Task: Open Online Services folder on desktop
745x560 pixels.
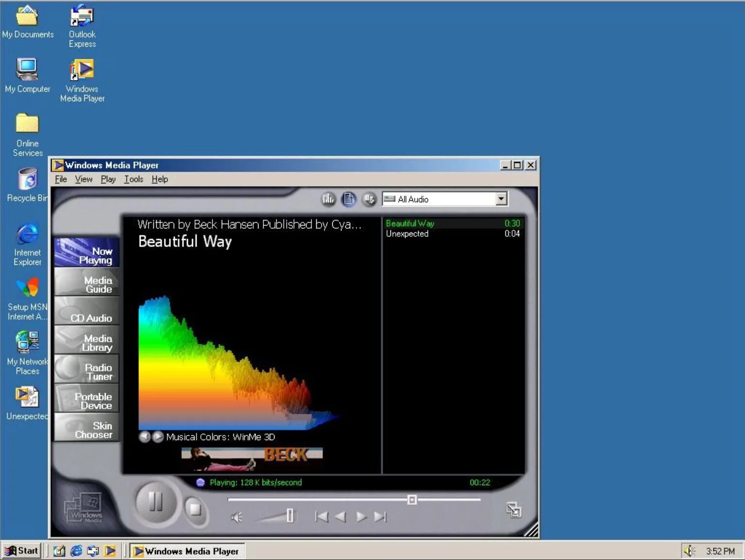Action: [28, 135]
